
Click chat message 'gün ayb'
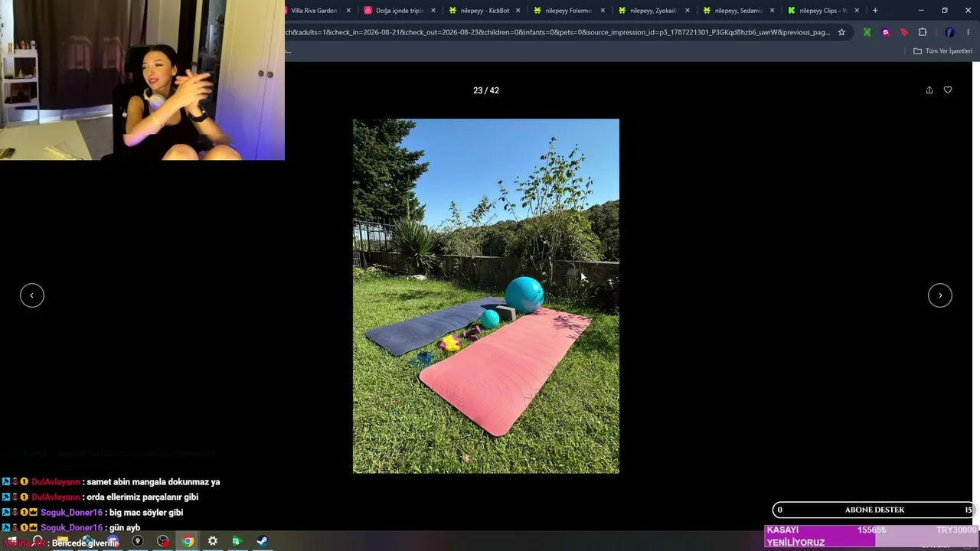[x=125, y=528]
